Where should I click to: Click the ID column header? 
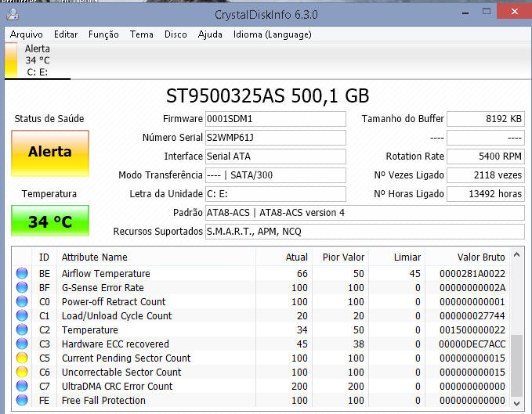pyautogui.click(x=44, y=257)
